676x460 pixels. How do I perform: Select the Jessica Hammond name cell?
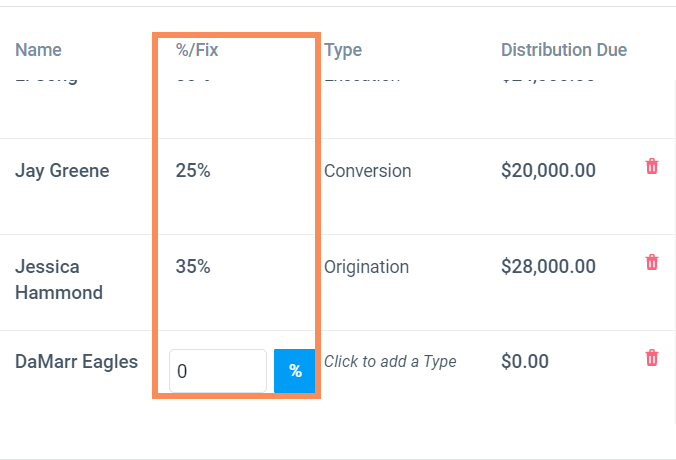click(59, 279)
